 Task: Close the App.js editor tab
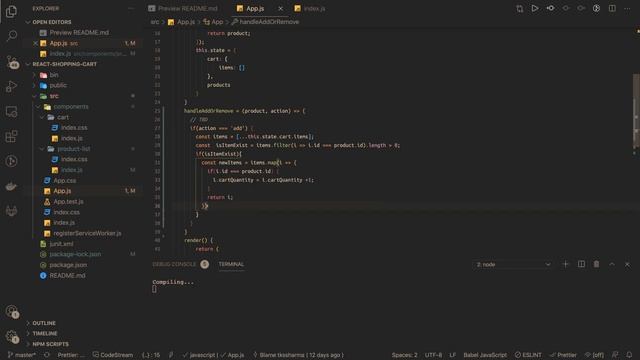280,8
